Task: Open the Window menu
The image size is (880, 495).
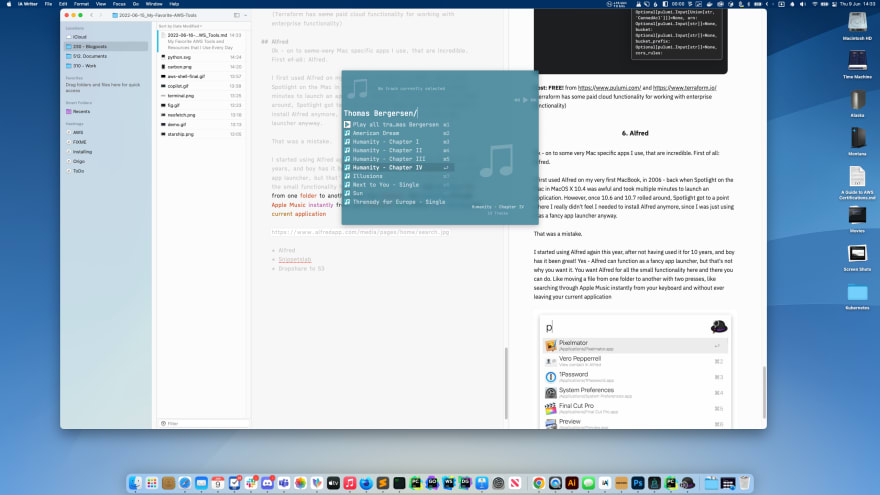Action: pyautogui.click(x=154, y=4)
